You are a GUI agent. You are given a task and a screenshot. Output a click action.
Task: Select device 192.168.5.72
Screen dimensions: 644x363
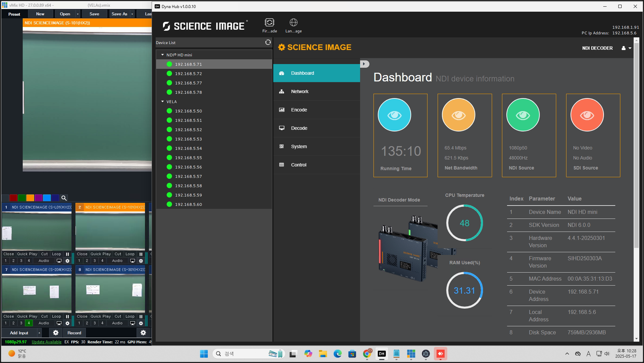[214, 73]
